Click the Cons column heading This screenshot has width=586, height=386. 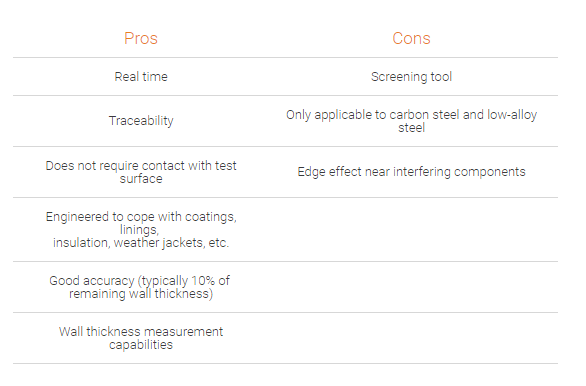tap(411, 38)
